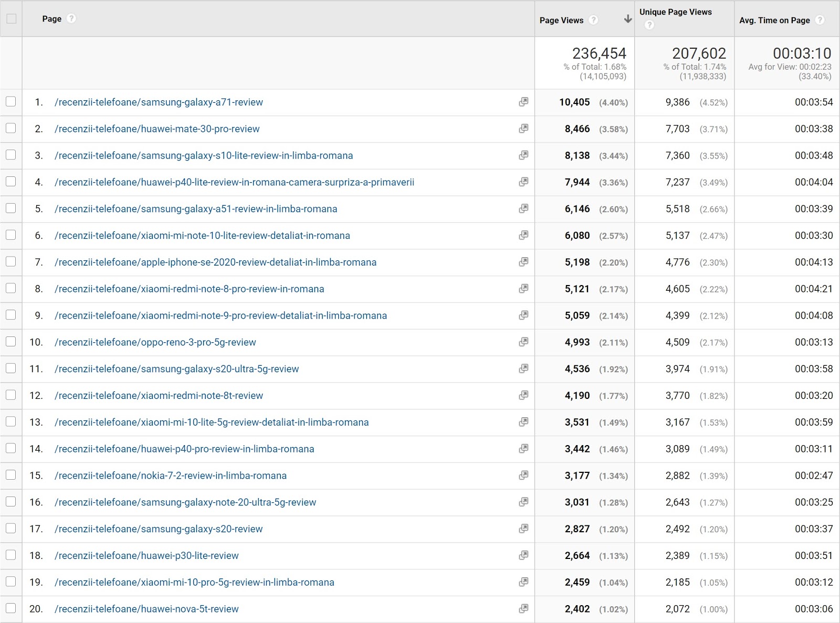The width and height of the screenshot is (840, 623).
Task: Click page views value 4,536
Action: pos(577,369)
